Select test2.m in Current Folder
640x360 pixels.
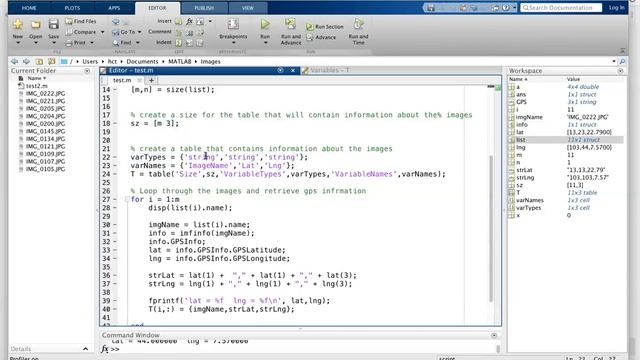pos(36,86)
